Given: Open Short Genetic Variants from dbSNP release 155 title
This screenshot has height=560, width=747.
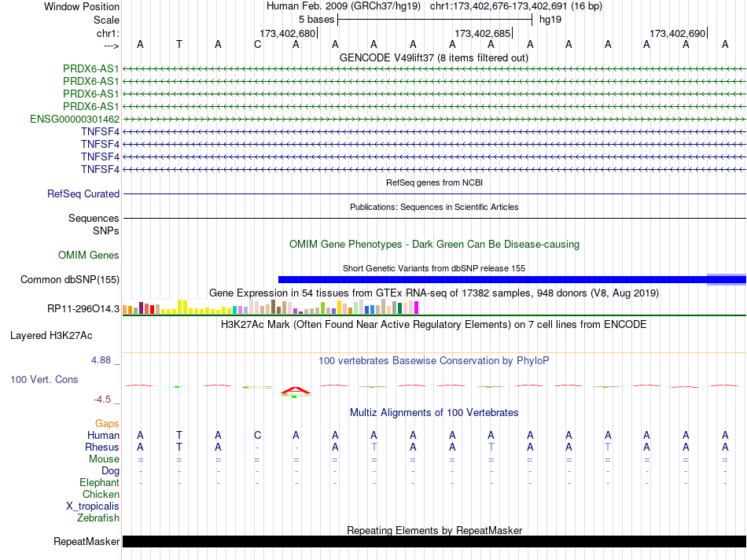Looking at the screenshot, I should [x=434, y=268].
